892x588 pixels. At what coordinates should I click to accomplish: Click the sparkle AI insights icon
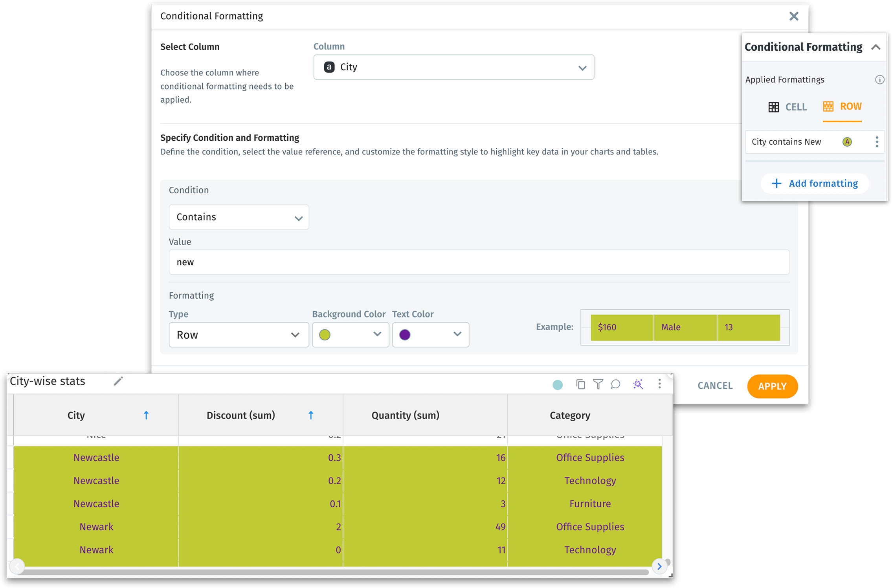638,384
